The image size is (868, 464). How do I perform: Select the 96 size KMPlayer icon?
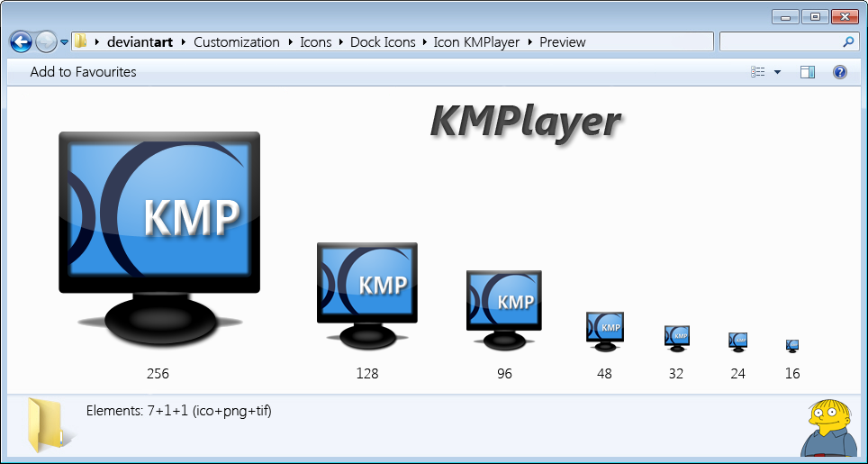(x=503, y=310)
